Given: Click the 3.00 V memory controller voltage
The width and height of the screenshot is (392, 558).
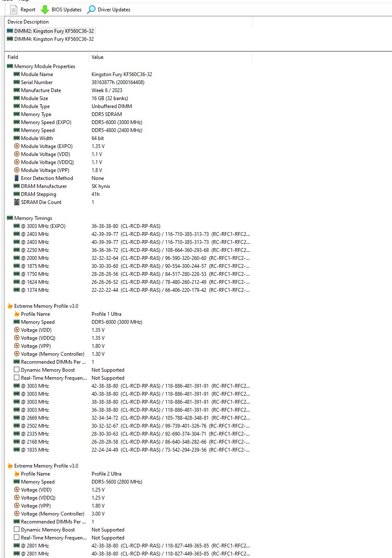Looking at the screenshot, I should click(98, 514).
